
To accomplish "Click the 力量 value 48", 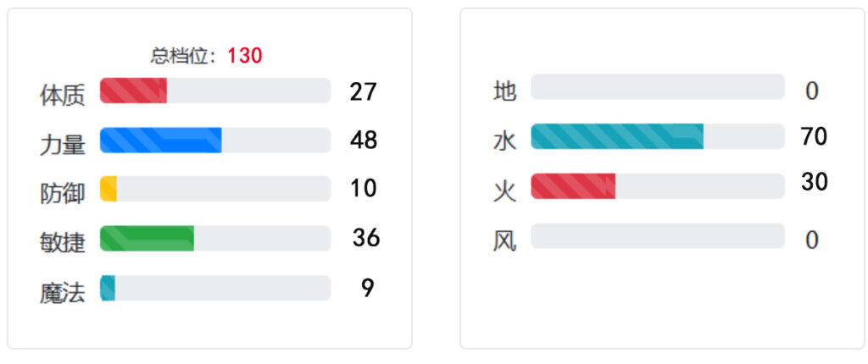I will click(364, 141).
